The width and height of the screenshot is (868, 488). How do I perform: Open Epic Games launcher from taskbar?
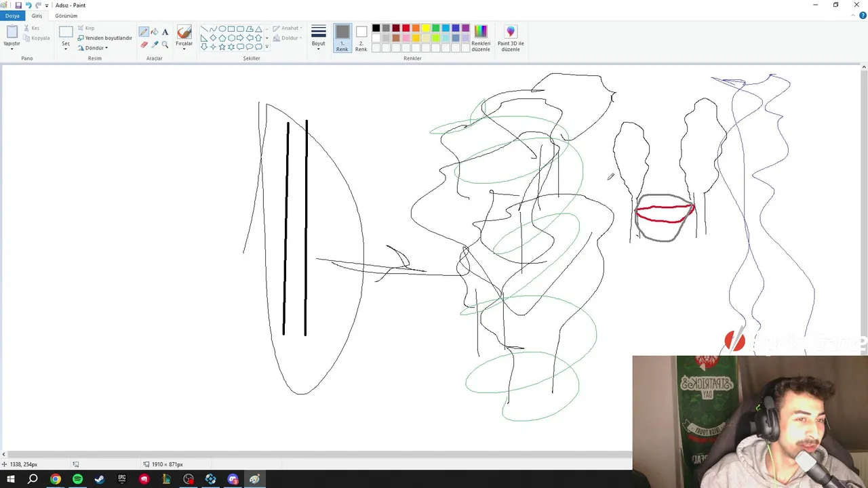click(122, 479)
